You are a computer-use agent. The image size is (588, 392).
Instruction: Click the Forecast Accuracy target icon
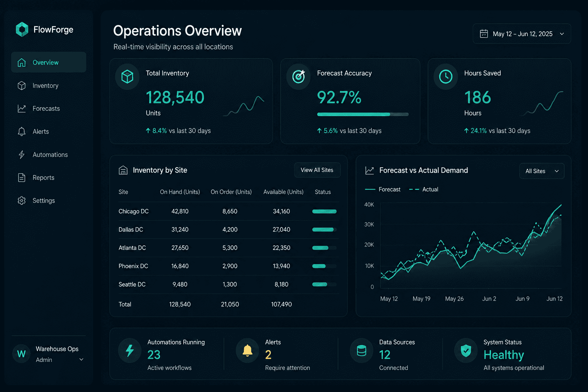[x=299, y=77]
